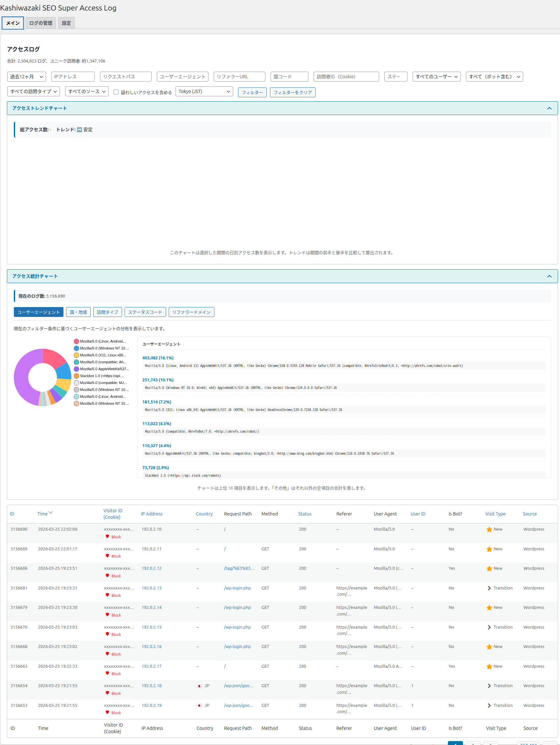The width and height of the screenshot is (560, 745).
Task: Click the pink Mozilla/5.0 (Linux; Android legend swatch
Action: [77, 342]
